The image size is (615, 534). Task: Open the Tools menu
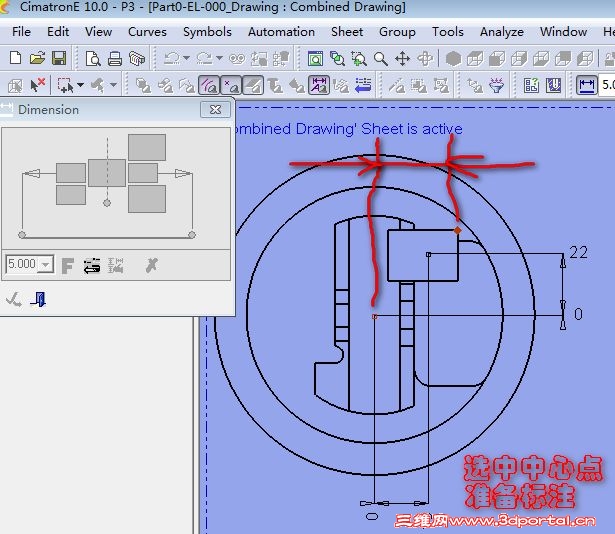pyautogui.click(x=448, y=32)
